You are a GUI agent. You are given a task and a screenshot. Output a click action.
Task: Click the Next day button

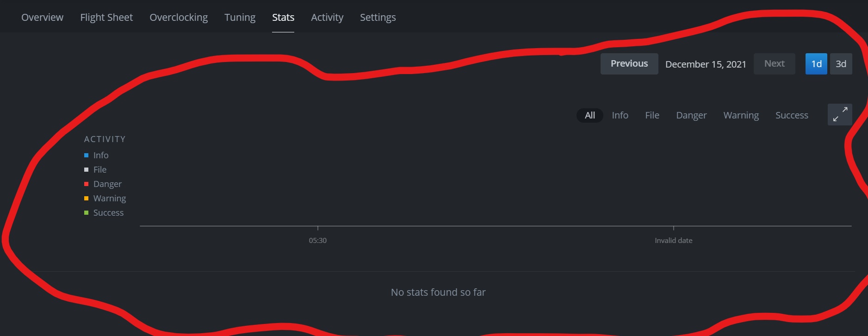click(774, 63)
